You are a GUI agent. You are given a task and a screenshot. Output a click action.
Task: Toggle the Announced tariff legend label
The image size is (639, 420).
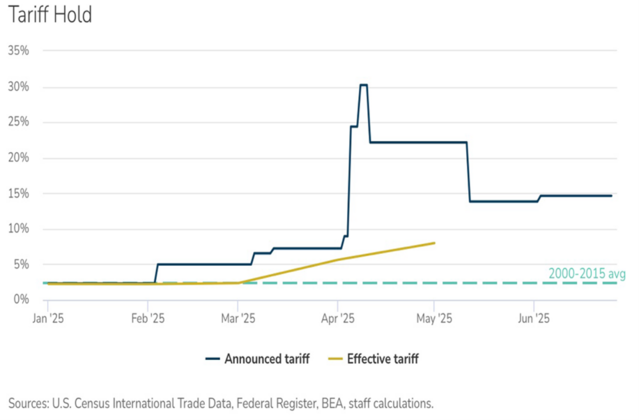tap(264, 358)
